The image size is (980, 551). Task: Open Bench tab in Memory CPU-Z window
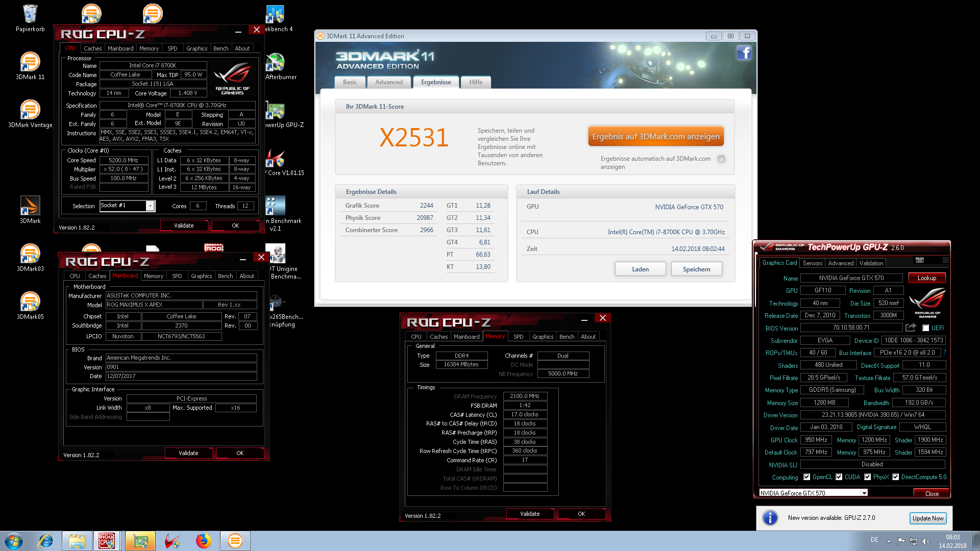(x=567, y=337)
